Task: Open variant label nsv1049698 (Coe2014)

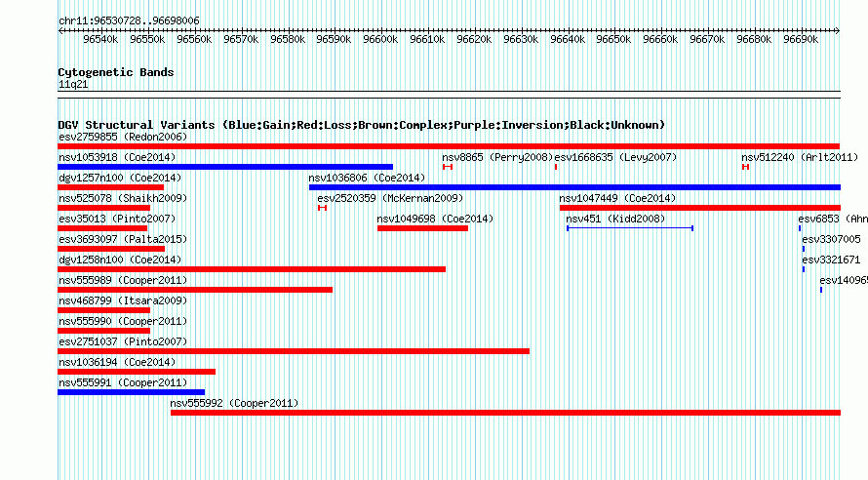Action: 435,219
